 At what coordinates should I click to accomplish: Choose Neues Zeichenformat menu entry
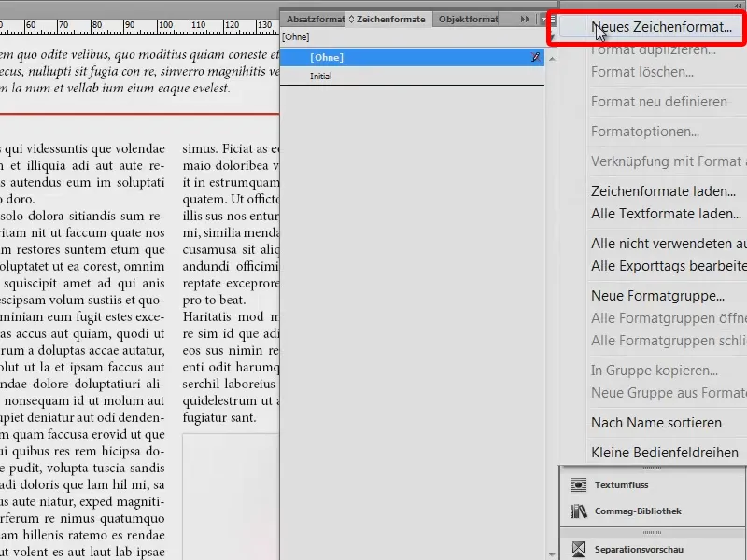pyautogui.click(x=661, y=27)
